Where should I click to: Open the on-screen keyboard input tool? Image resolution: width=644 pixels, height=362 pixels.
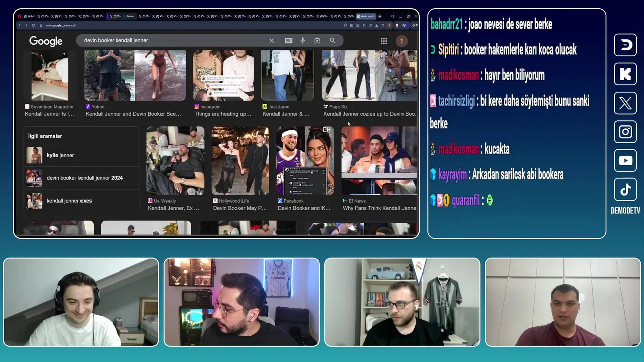click(x=289, y=40)
